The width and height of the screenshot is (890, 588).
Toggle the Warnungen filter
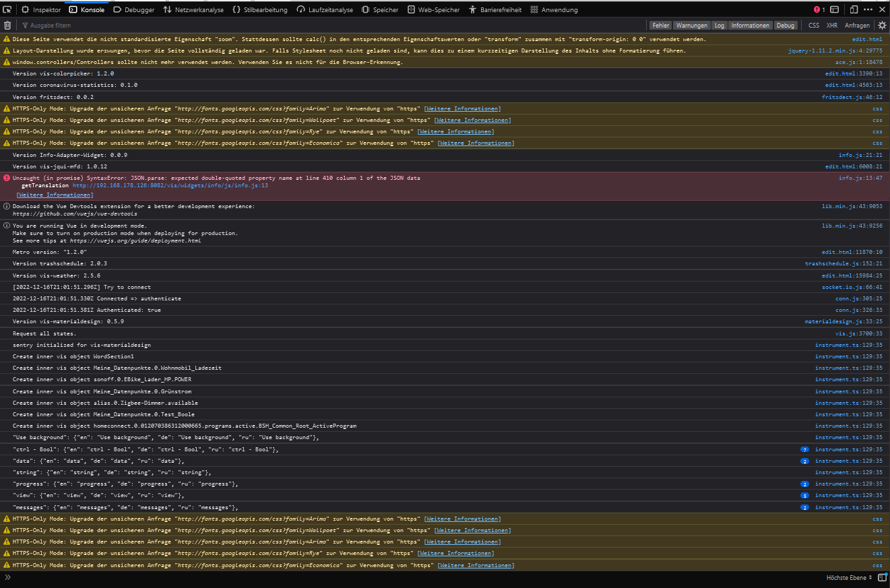point(692,25)
